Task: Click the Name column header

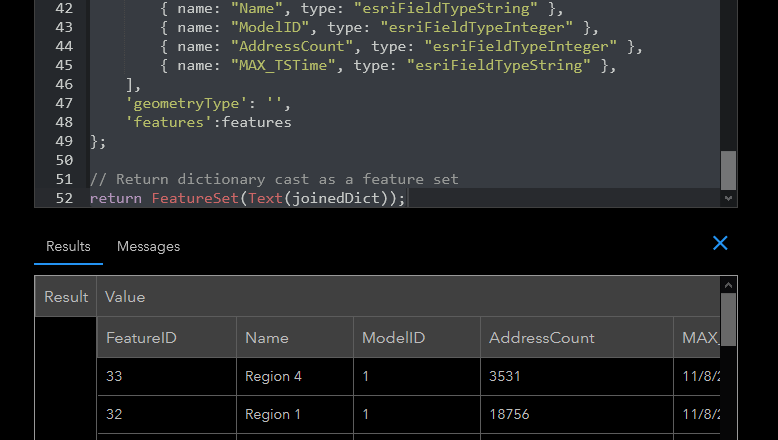Action: click(x=266, y=338)
